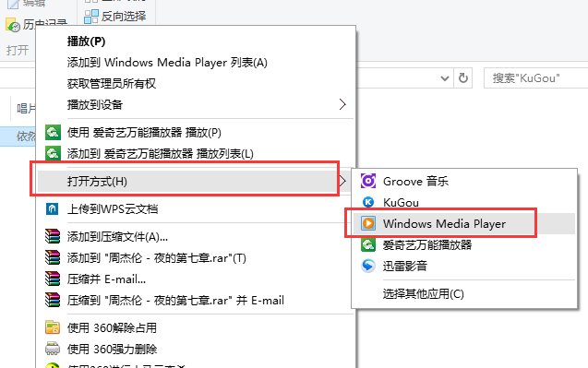The height and width of the screenshot is (368, 588).
Task: Click WinRAR icon beside 添加到 "周杰伦 - 夜的第七章.rar"(T)
Action: 53,258
